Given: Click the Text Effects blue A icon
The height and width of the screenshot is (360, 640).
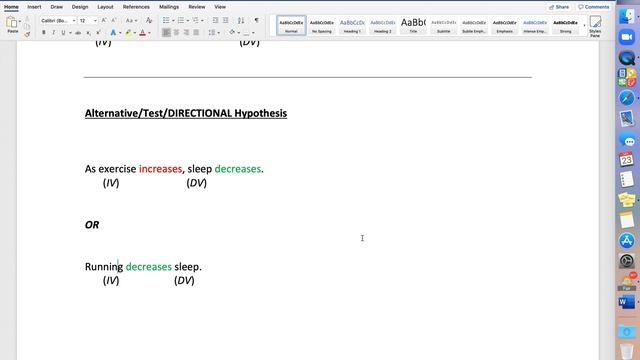Looking at the screenshot, I should coord(113,33).
